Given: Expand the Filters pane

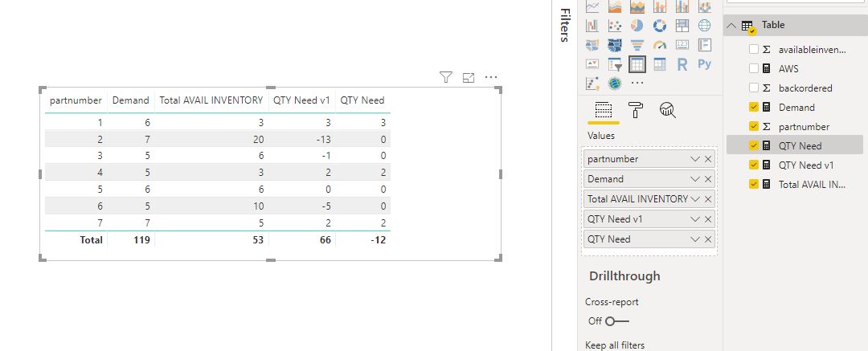Looking at the screenshot, I should tap(565, 25).
